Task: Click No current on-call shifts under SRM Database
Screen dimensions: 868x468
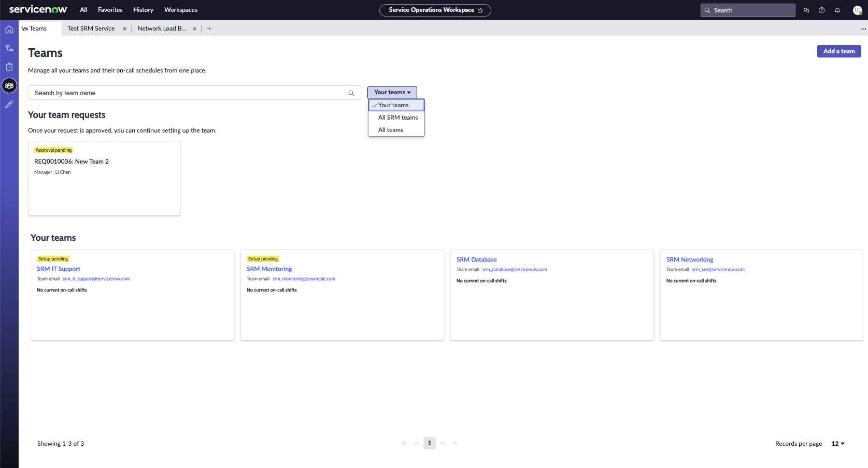Action: click(481, 281)
